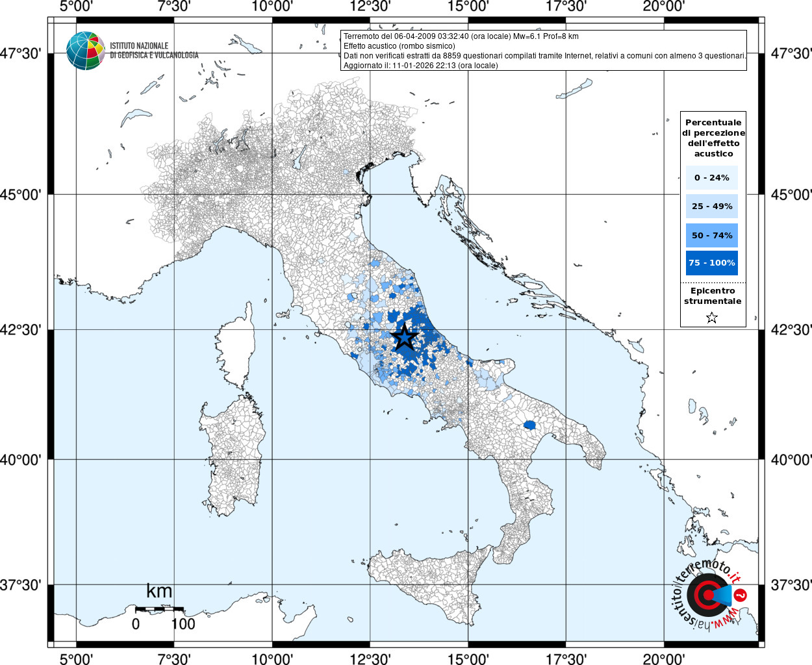
Task: Click the right axis label 42°30'
Action: (x=791, y=330)
